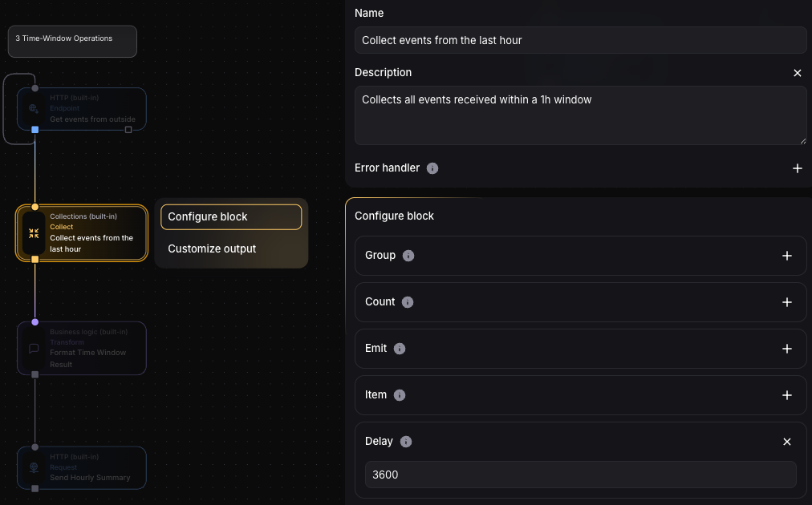Click the Name input field
The width and height of the screenshot is (812, 505).
pyautogui.click(x=580, y=40)
